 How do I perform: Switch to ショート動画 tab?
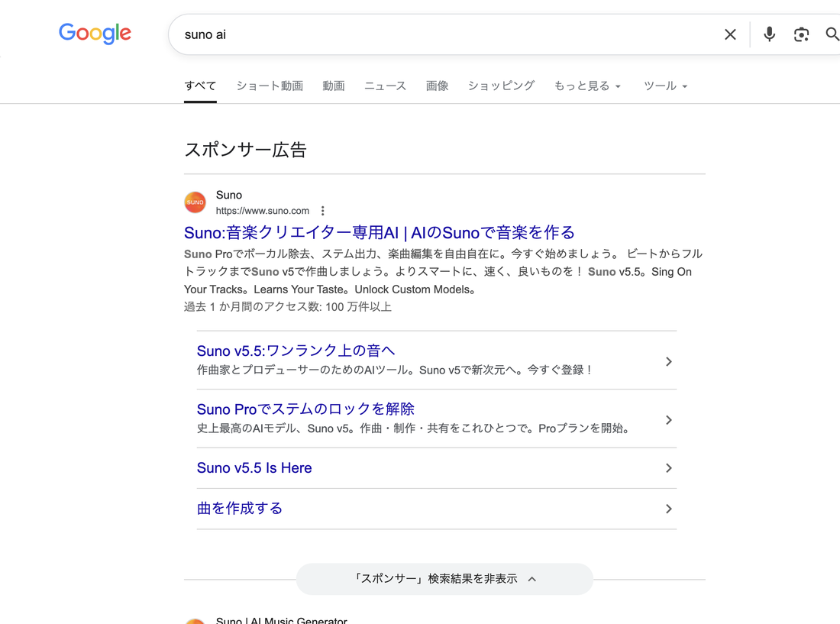point(270,86)
